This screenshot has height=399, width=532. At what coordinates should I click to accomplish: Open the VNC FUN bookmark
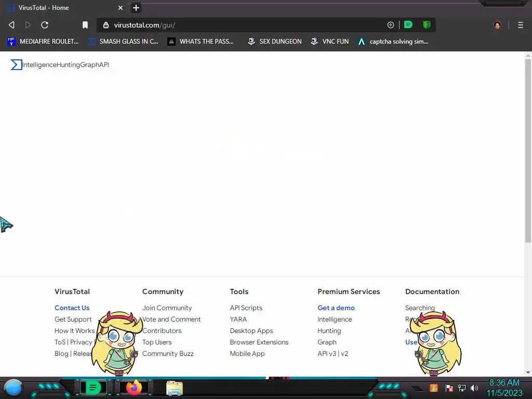pos(330,42)
